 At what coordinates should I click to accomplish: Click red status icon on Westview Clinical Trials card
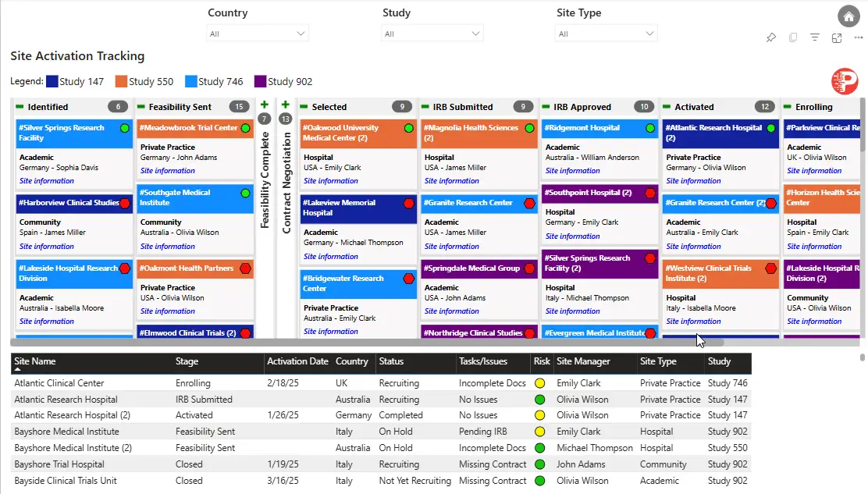(771, 268)
